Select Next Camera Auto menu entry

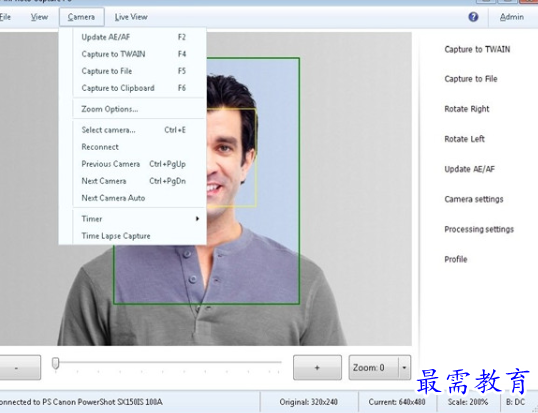click(133, 198)
